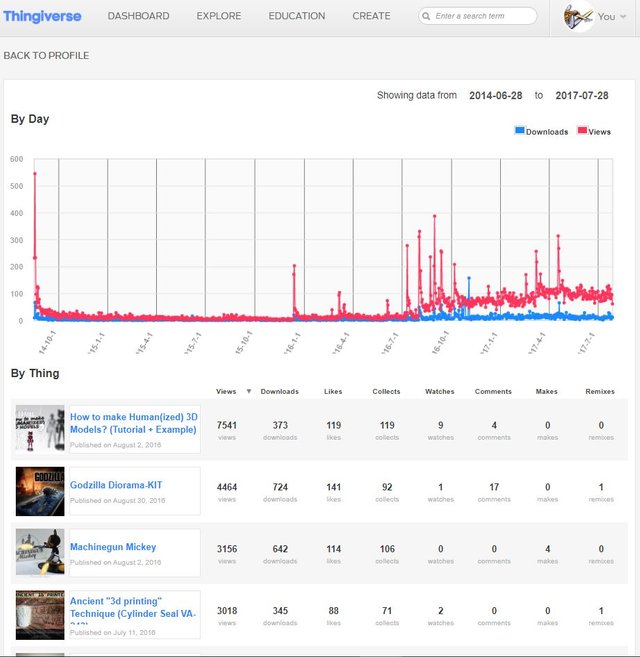The height and width of the screenshot is (657, 640).
Task: Open the Machinegun Mickey thumbnail
Action: point(40,552)
